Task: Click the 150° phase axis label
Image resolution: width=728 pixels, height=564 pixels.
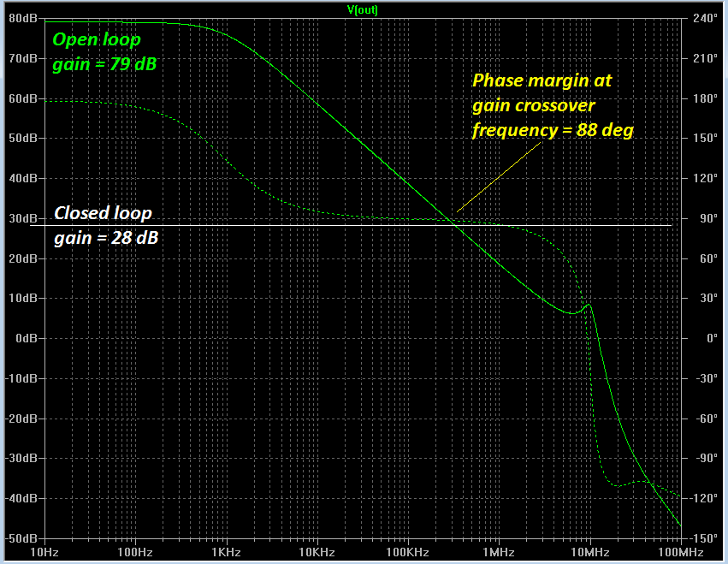Action: (x=705, y=139)
